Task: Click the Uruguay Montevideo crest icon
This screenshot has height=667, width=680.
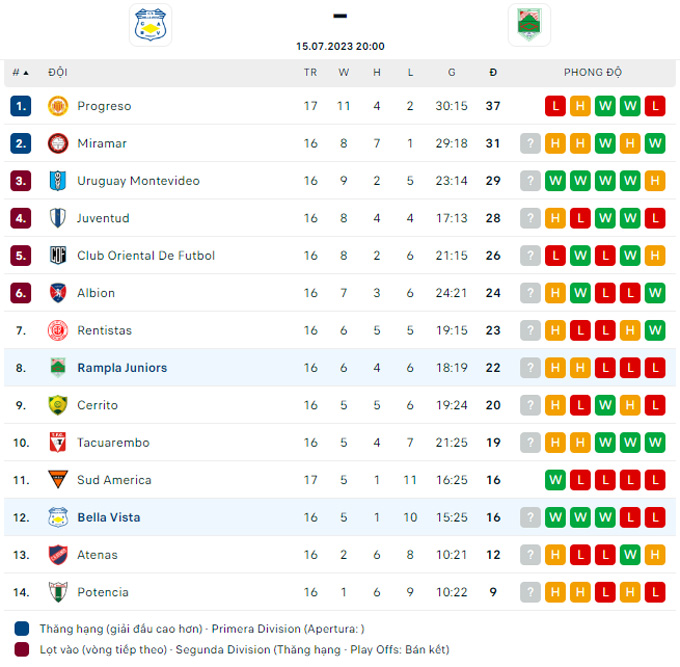Action: 58,181
